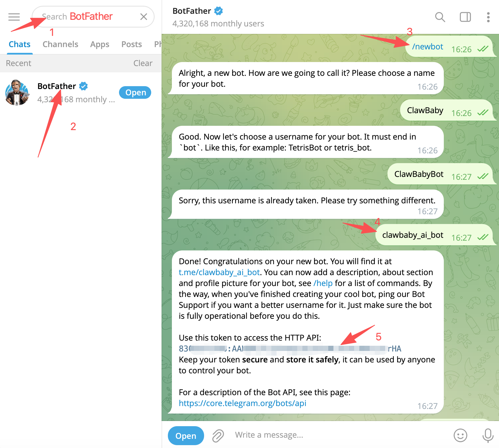This screenshot has width=499, height=448.
Task: Switch to the Apps tab
Action: tap(100, 44)
